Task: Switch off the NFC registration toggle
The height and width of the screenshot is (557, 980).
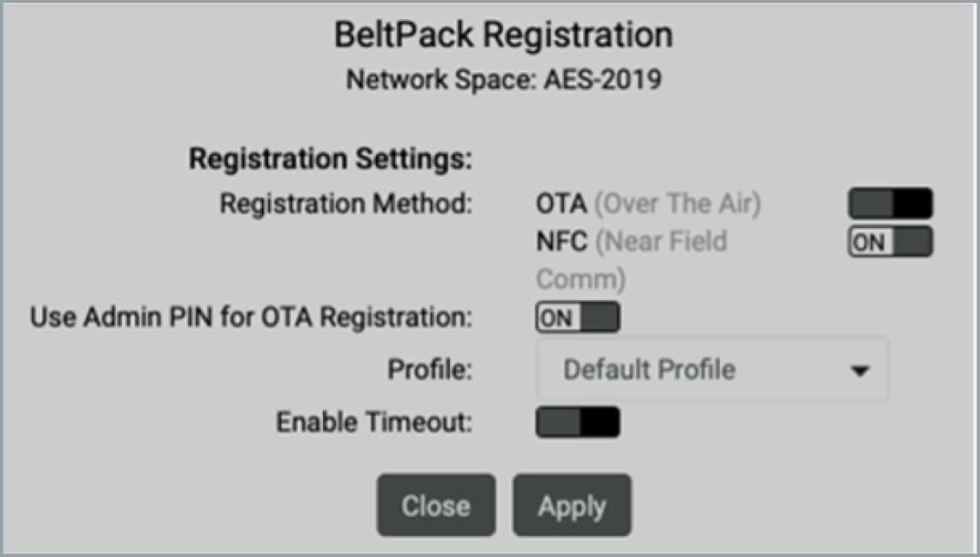Action: 889,242
